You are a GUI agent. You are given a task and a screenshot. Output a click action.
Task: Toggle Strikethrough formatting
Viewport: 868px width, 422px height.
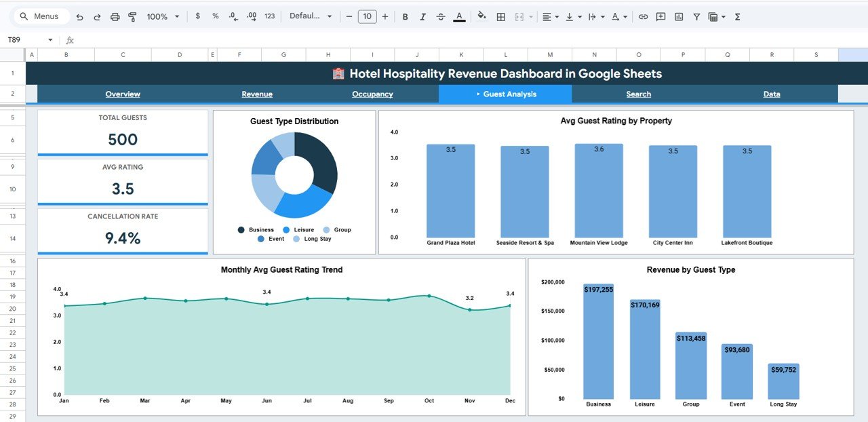pos(441,16)
